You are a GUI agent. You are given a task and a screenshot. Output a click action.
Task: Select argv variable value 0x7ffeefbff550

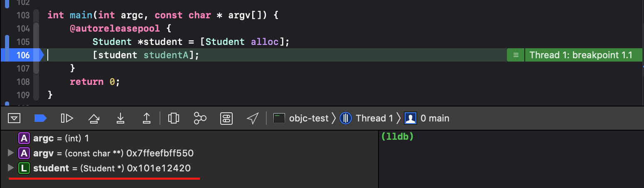[x=160, y=153]
